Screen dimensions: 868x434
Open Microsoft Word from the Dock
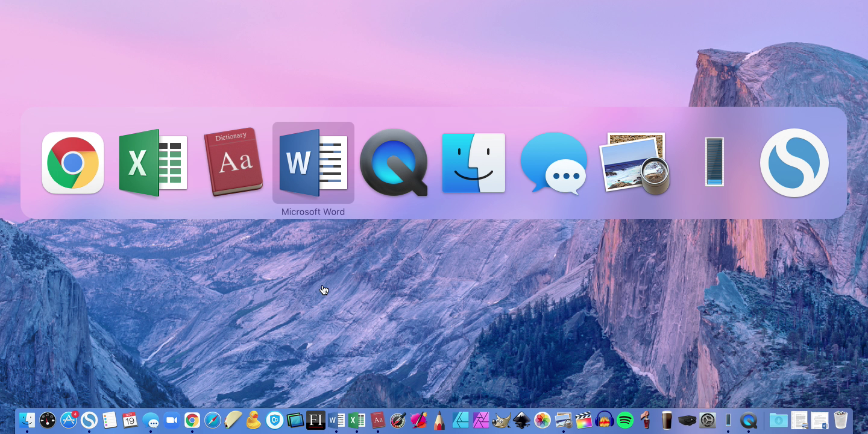coord(336,420)
